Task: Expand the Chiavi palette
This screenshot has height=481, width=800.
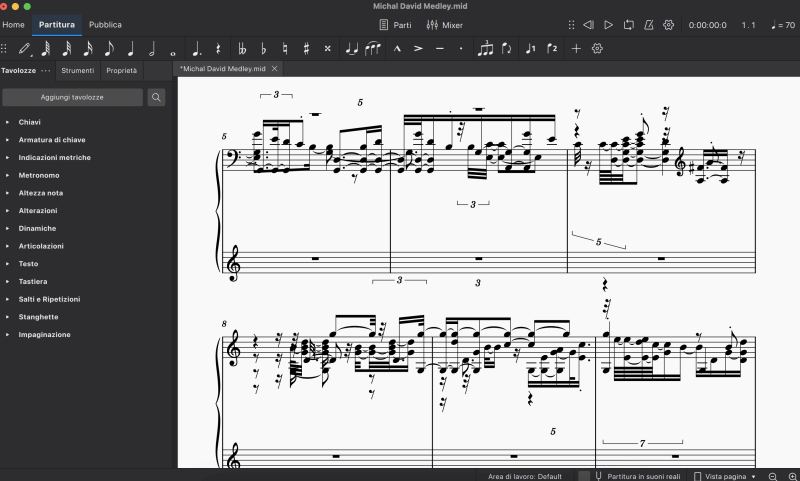Action: click(29, 122)
